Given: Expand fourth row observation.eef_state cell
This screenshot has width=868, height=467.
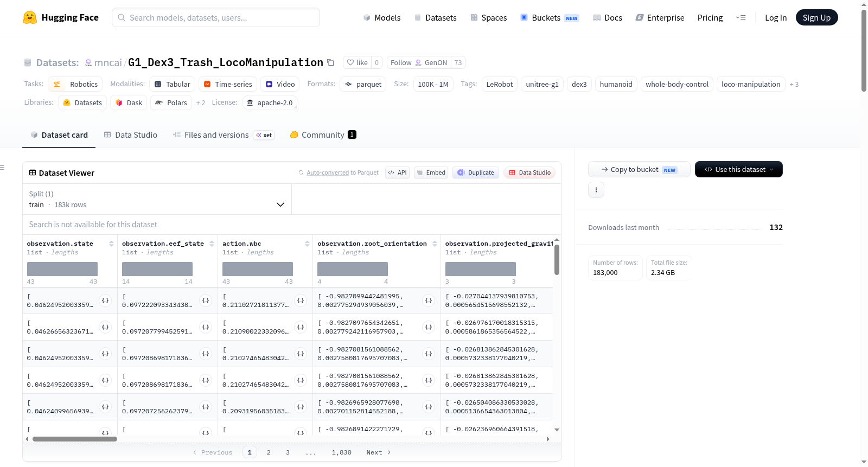Looking at the screenshot, I should click(206, 380).
